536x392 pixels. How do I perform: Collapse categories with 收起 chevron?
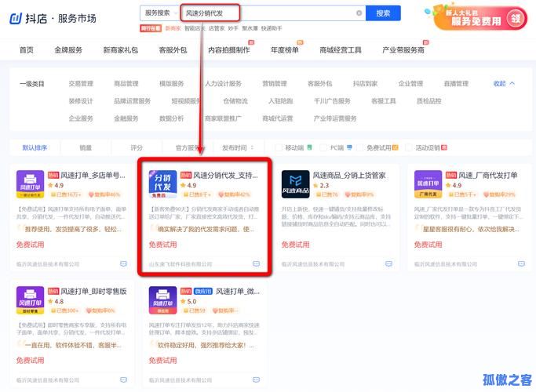[x=504, y=83]
